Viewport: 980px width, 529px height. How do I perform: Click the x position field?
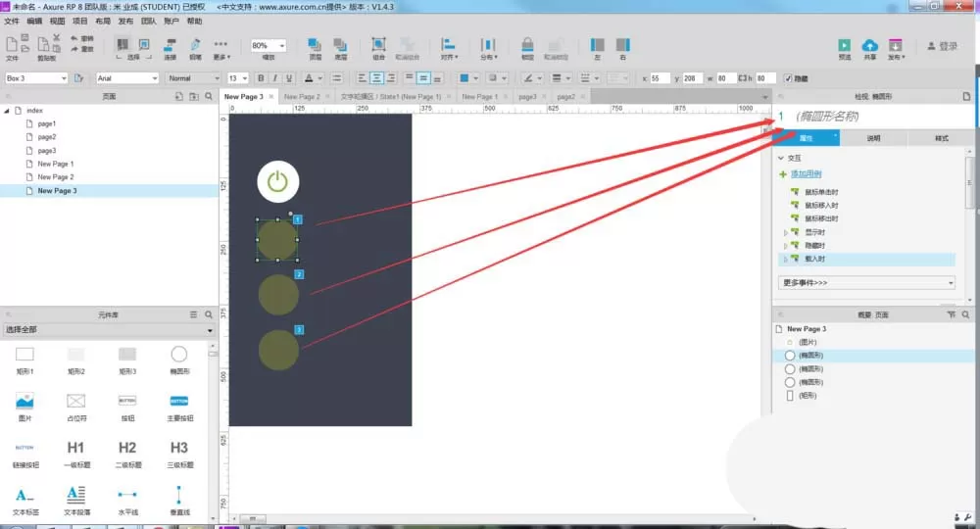[660, 78]
